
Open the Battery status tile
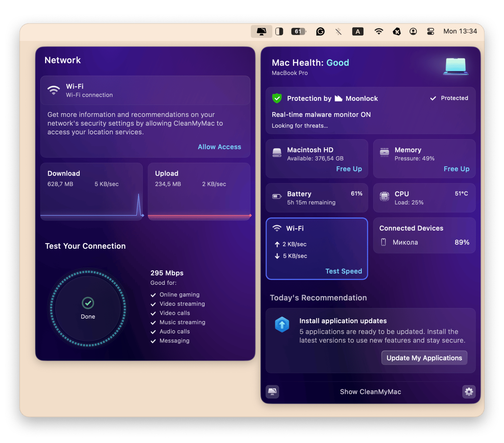click(x=317, y=198)
